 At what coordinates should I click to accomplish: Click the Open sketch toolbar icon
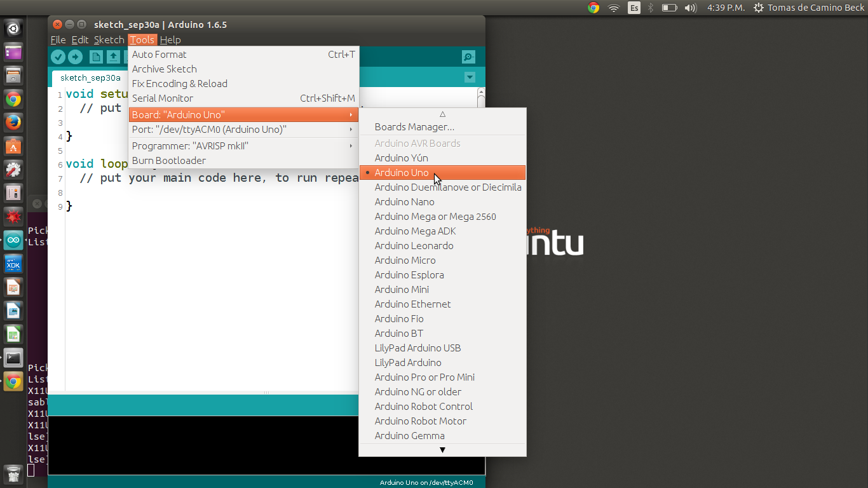coord(113,57)
